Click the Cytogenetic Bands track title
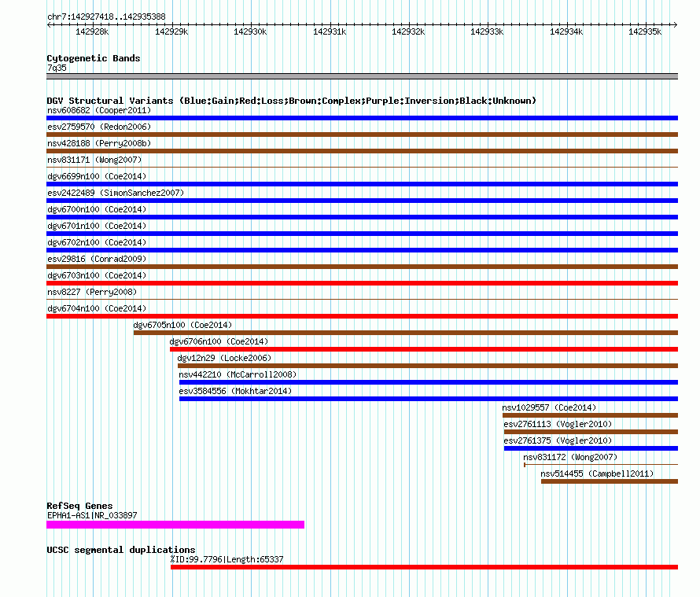Viewport: 700px width, 597px height. point(94,58)
